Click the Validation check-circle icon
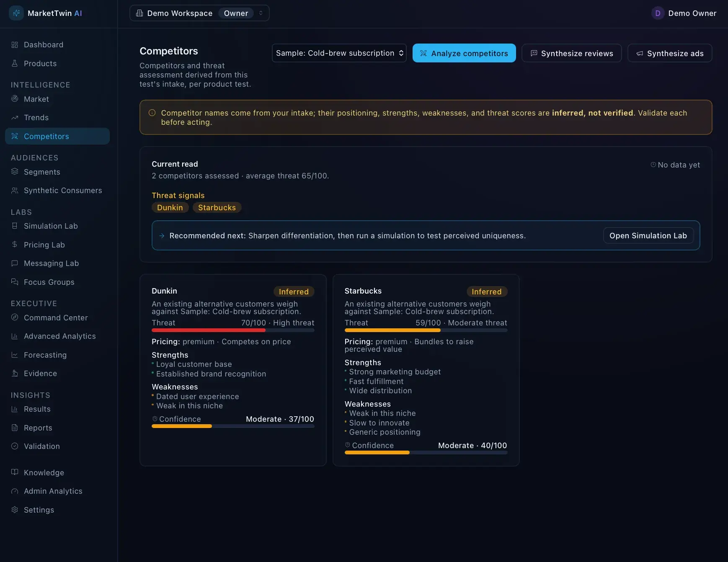728x562 pixels. 15,446
